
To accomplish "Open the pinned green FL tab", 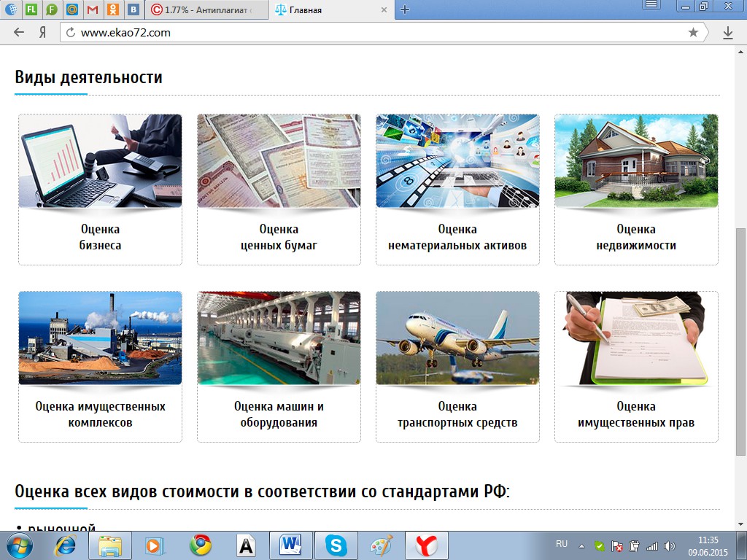I will point(31,9).
